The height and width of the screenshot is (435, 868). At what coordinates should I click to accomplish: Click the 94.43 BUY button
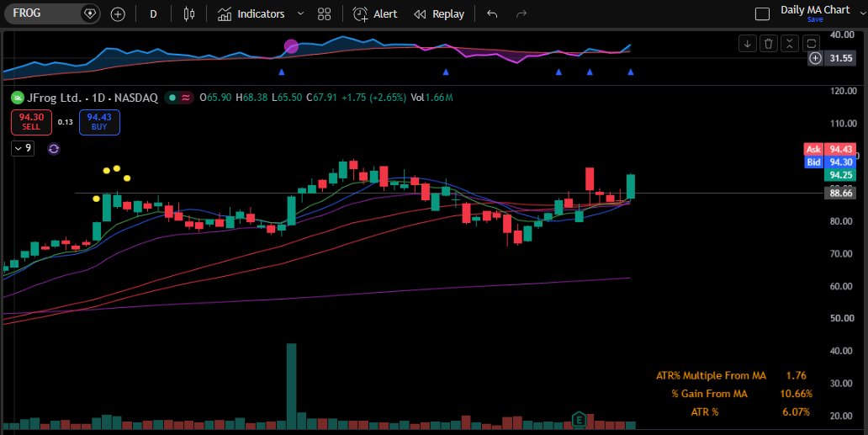pos(99,122)
